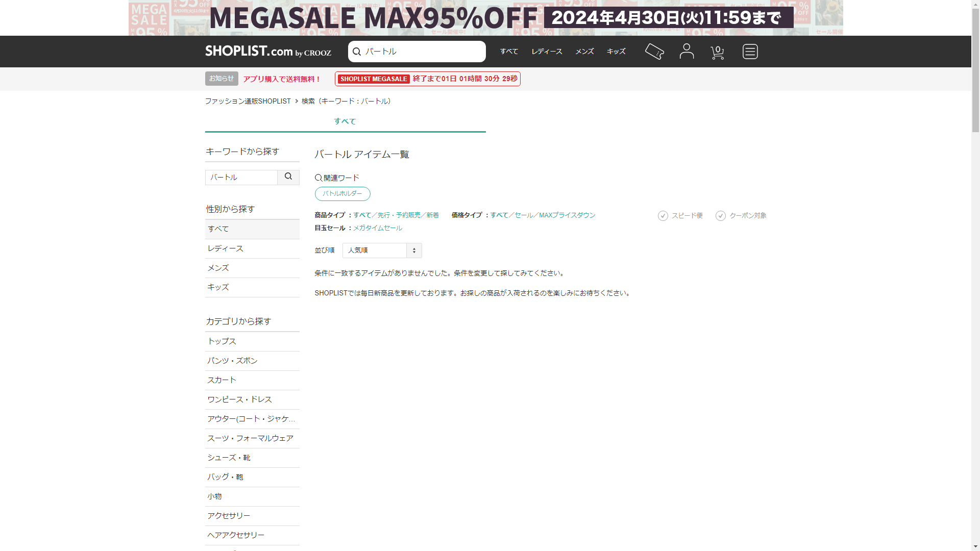Select メンズ in header navigation
This screenshot has width=980, height=551.
pos(584,52)
